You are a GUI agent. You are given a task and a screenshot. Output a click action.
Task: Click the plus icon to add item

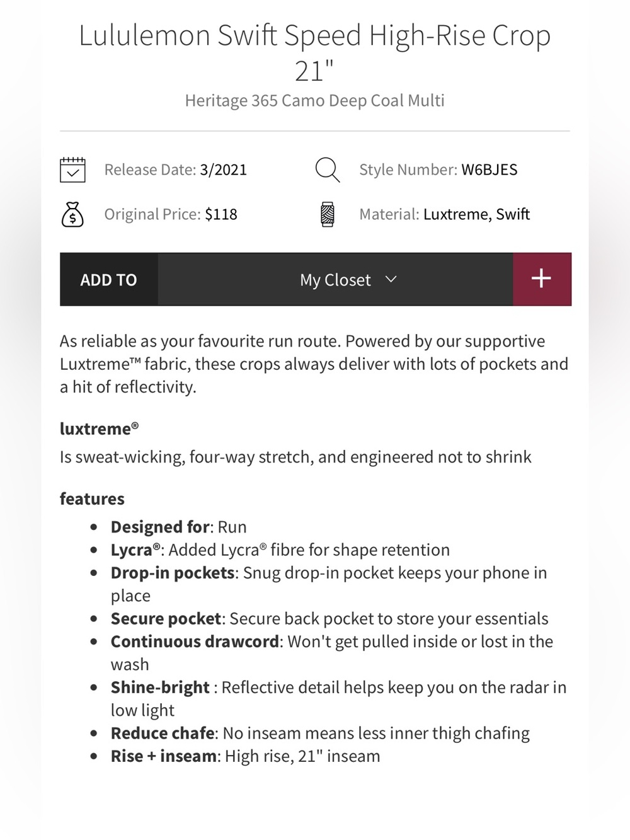point(542,279)
